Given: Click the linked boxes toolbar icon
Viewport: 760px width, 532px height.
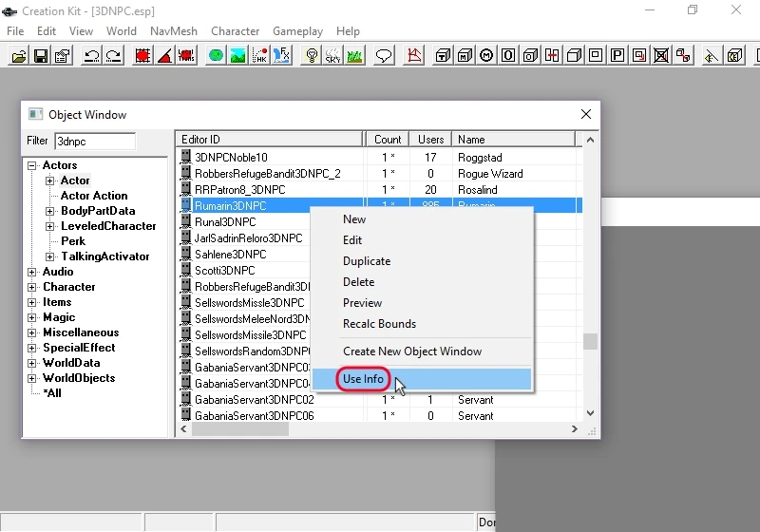Looking at the screenshot, I should 683,56.
